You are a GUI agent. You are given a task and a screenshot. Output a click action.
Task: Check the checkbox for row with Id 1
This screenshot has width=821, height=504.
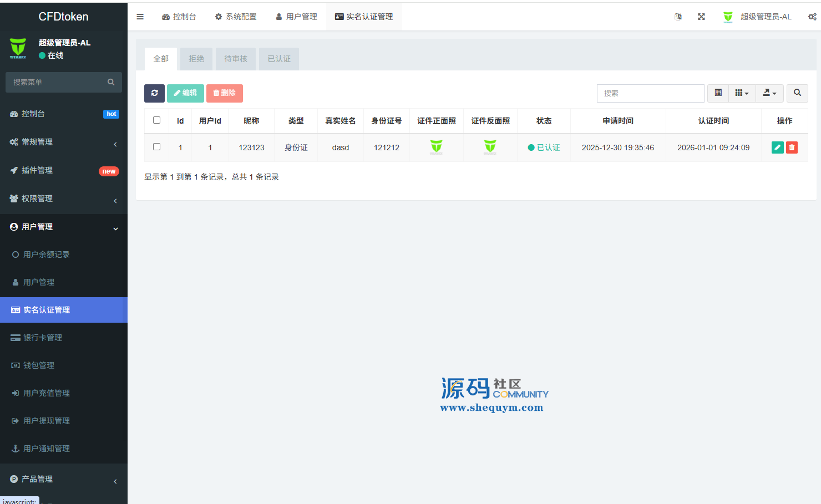pyautogui.click(x=156, y=147)
